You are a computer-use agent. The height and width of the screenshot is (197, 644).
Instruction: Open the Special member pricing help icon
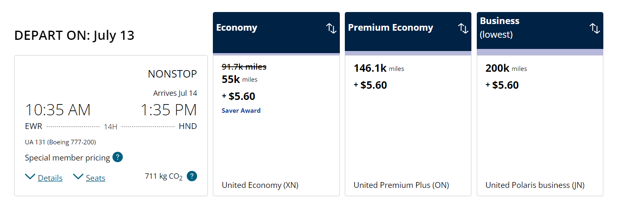[117, 158]
